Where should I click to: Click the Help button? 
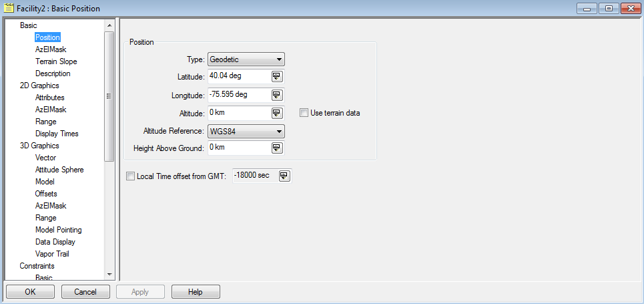click(x=196, y=292)
